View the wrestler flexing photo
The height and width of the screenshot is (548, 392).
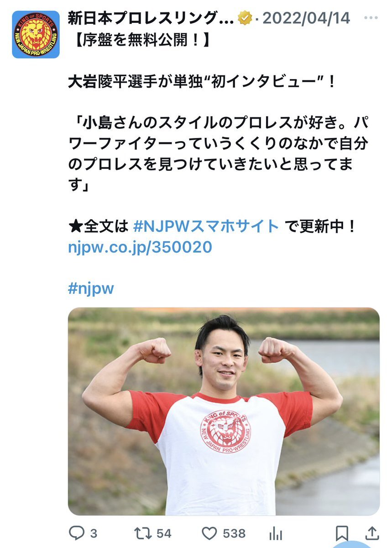pyautogui.click(x=224, y=411)
